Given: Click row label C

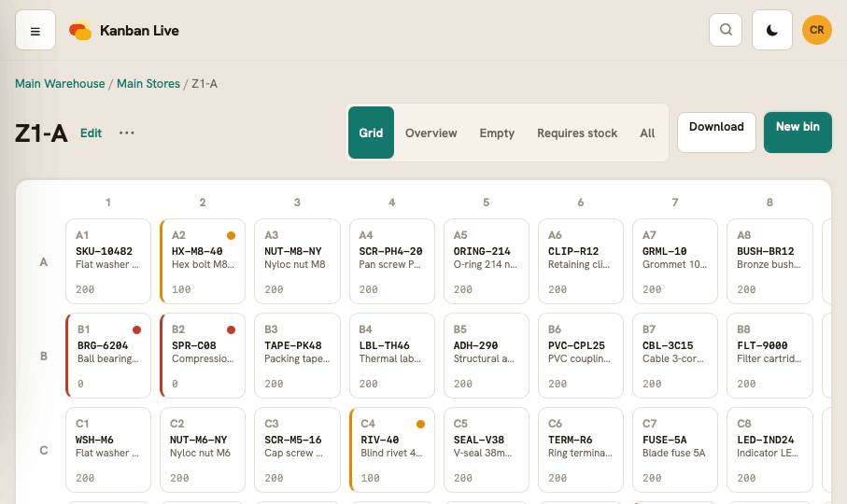Looking at the screenshot, I should click(x=44, y=451).
